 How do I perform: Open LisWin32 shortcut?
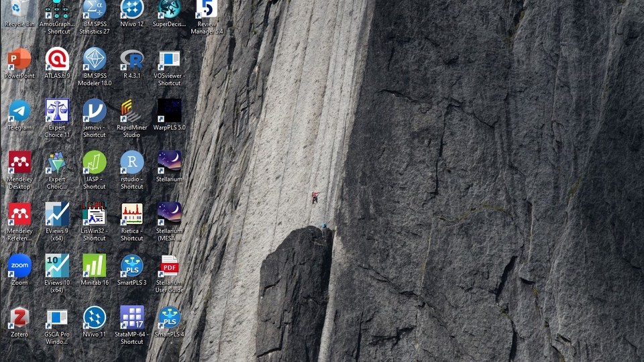coord(95,222)
